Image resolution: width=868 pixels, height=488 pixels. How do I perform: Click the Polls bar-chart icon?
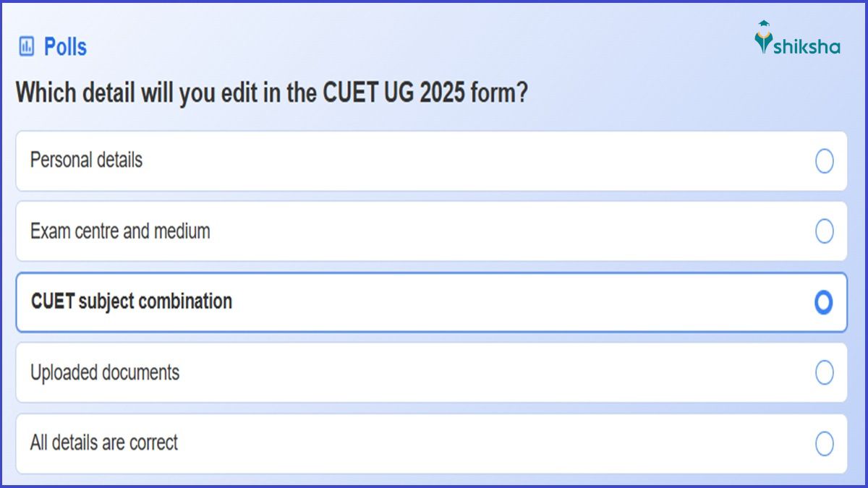click(x=27, y=47)
